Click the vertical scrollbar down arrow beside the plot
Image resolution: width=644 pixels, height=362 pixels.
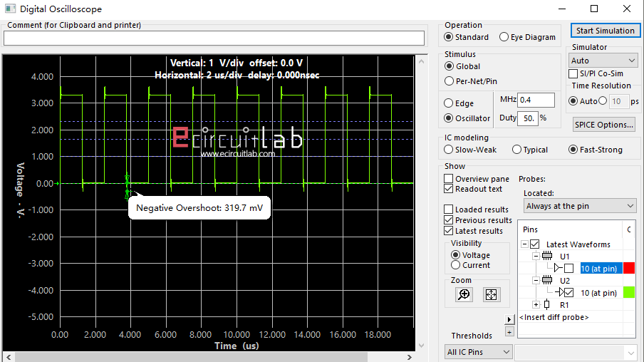(x=421, y=346)
